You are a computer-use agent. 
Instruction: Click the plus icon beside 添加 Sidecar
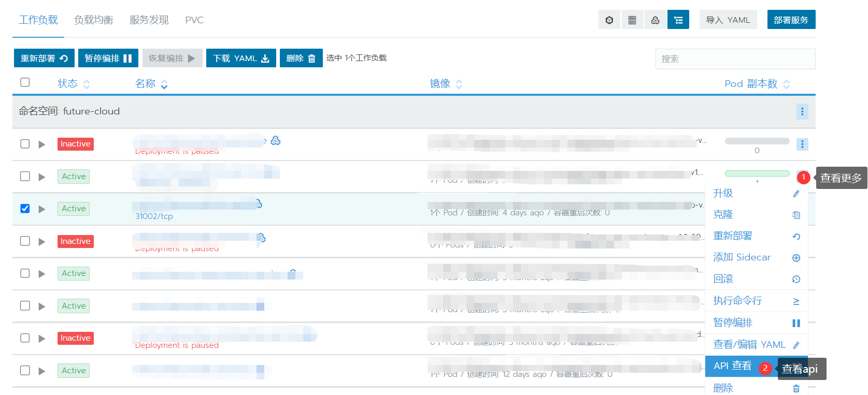click(x=796, y=258)
